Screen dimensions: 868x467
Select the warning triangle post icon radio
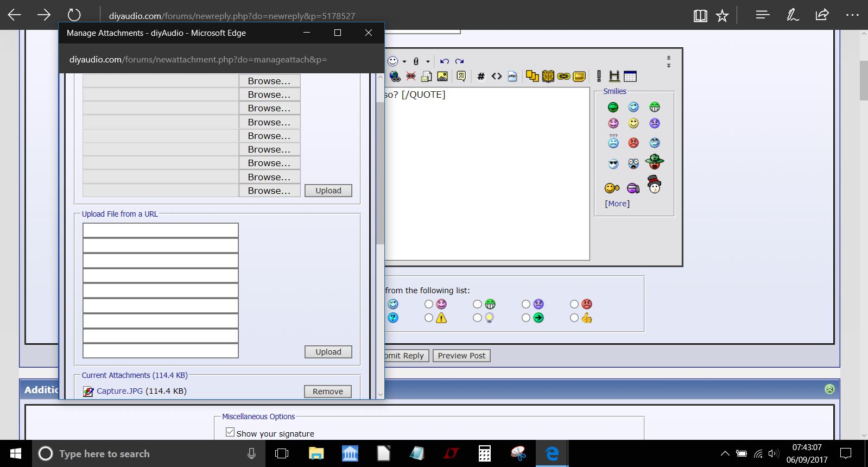pos(429,318)
